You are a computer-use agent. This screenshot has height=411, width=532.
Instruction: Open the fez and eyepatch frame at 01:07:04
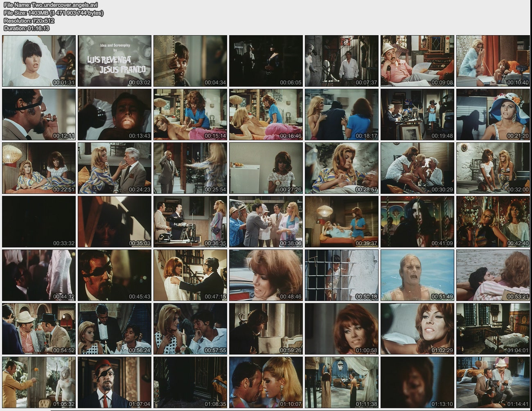click(115, 382)
